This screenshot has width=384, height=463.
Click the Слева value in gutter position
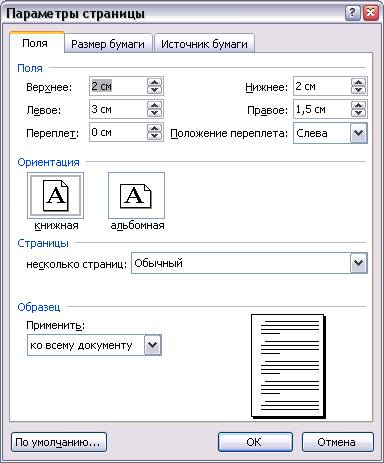(312, 133)
